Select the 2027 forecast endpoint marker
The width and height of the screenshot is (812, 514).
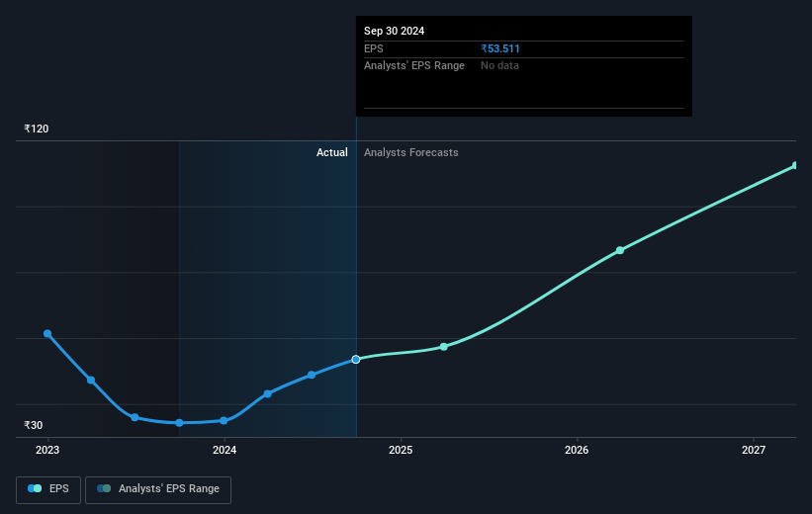tap(795, 166)
